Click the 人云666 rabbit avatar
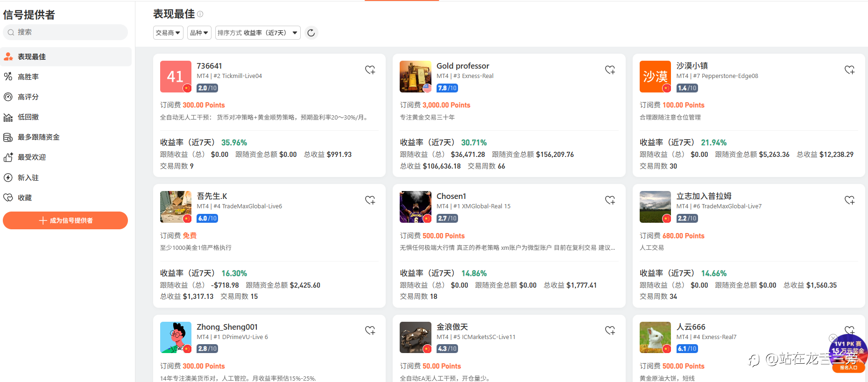Viewport: 868px width, 382px height. [655, 337]
